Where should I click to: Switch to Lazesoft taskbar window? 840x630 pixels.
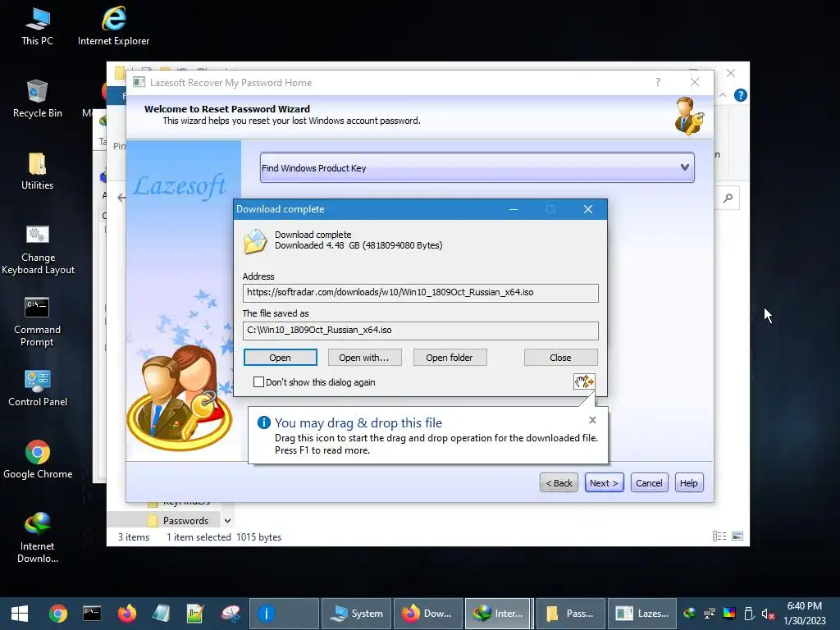click(x=642, y=614)
